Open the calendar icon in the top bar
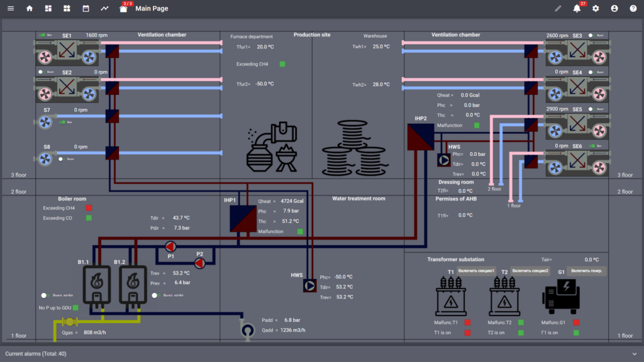 (x=86, y=8)
